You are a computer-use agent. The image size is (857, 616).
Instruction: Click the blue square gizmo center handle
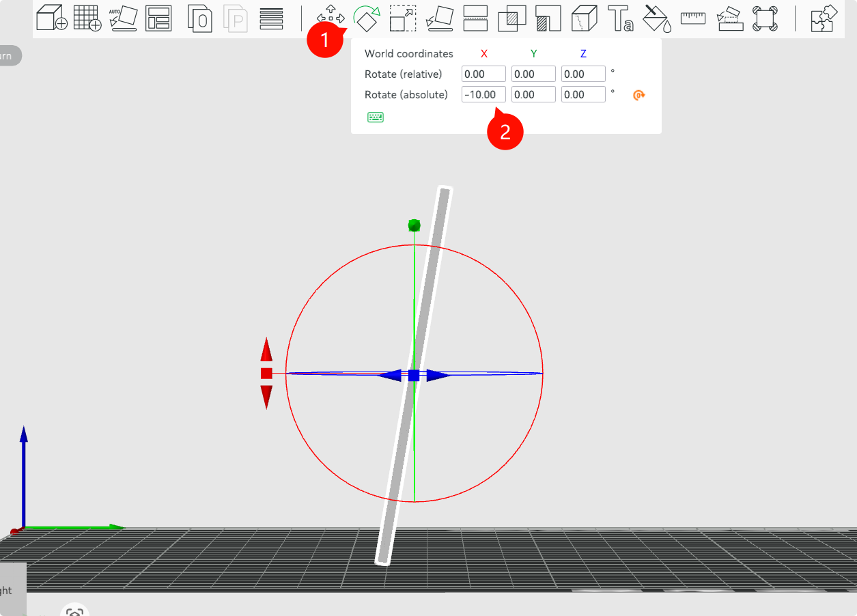[414, 375]
